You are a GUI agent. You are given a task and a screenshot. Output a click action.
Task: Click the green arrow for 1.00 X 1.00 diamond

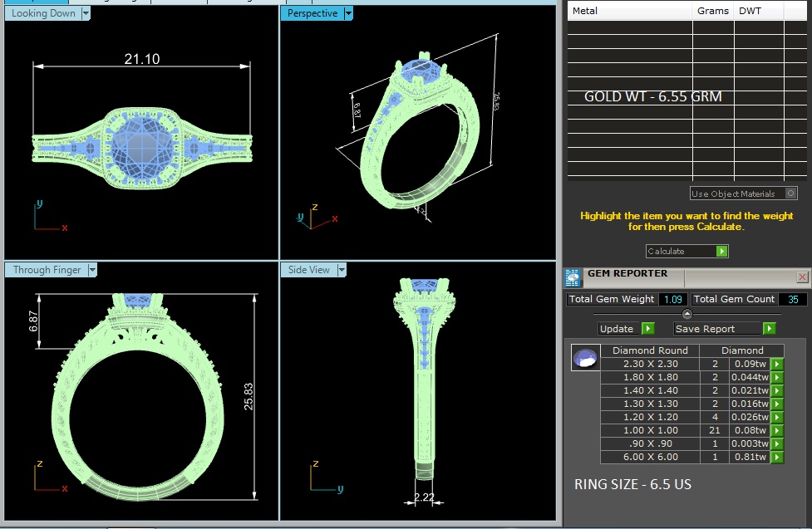tap(777, 430)
